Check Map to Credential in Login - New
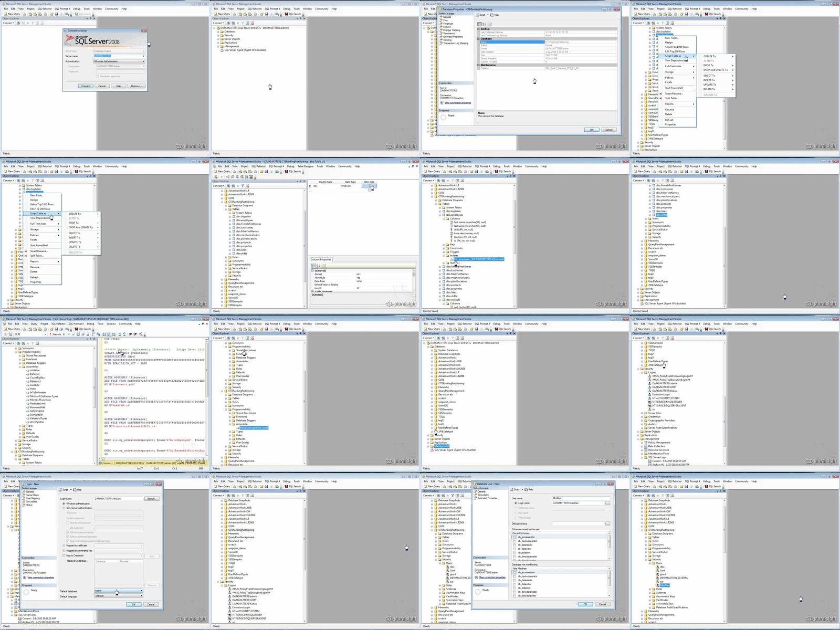The height and width of the screenshot is (630, 840). pos(64,555)
